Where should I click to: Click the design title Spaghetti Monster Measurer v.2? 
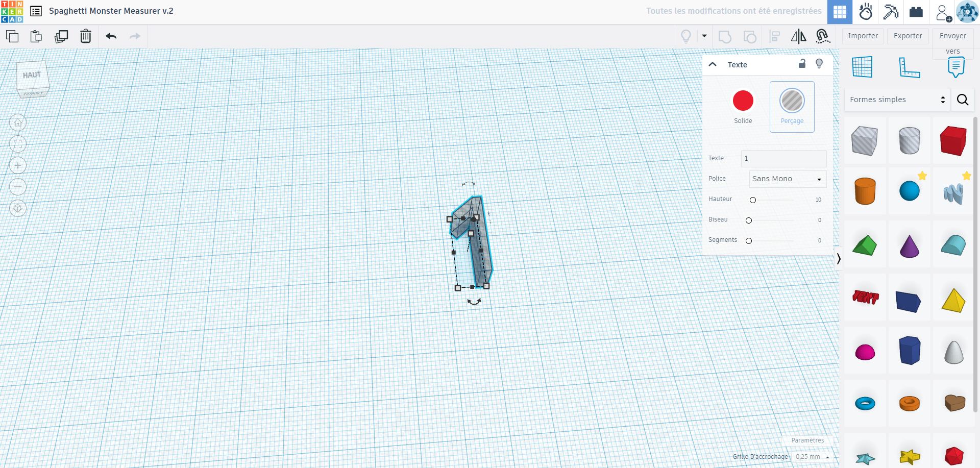coord(111,11)
